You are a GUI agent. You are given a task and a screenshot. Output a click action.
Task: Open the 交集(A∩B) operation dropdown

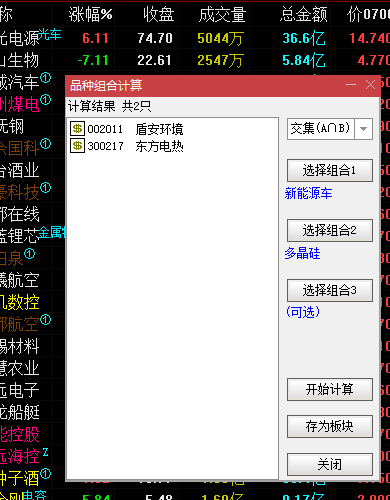point(330,129)
